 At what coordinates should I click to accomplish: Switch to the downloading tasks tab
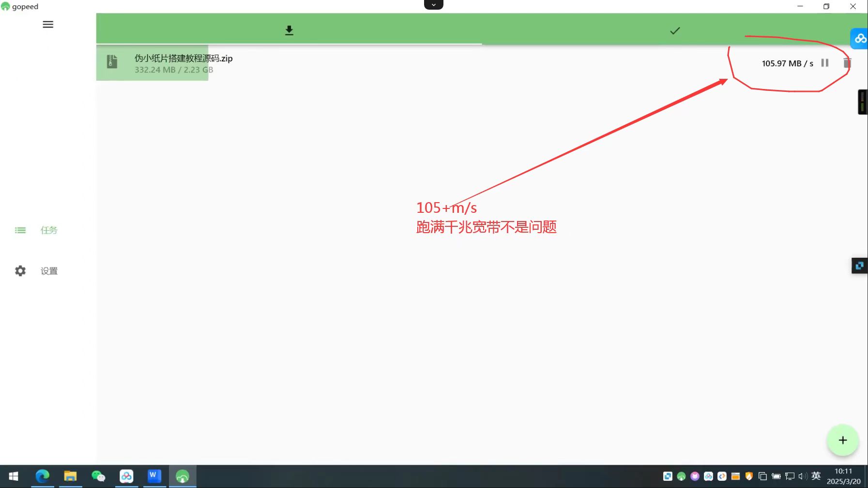click(x=289, y=30)
